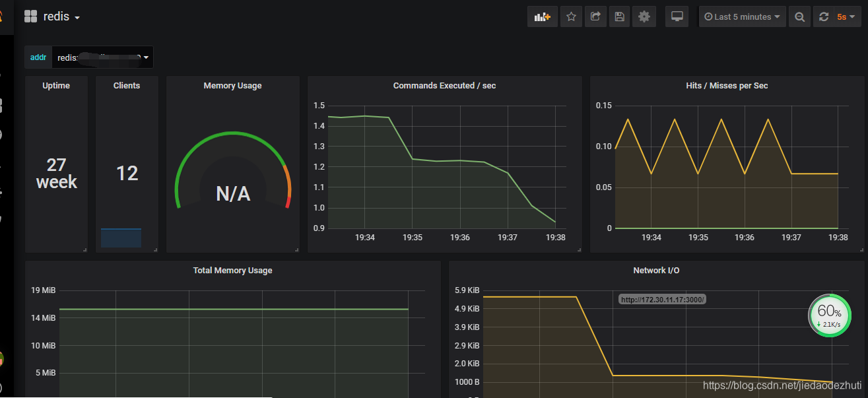
Task: Click the 0.15 y-axis label in Hits chart
Action: (604, 106)
